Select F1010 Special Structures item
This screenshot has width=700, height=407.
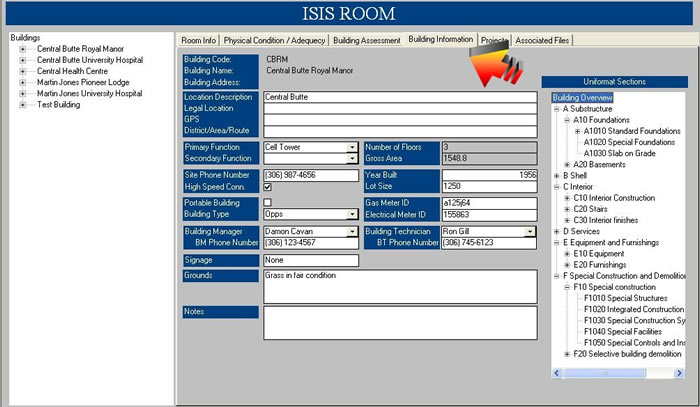point(625,298)
